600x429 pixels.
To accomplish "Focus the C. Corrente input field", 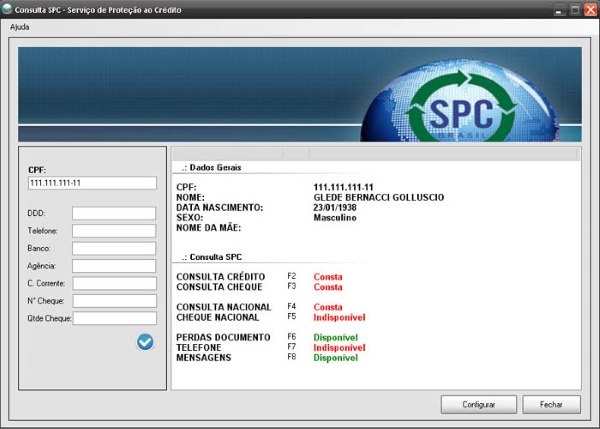I will click(114, 284).
